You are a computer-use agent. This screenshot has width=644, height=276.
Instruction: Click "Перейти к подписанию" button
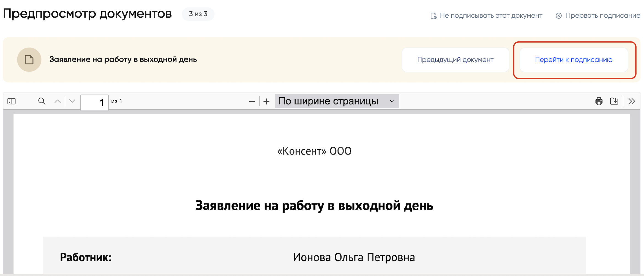point(574,60)
